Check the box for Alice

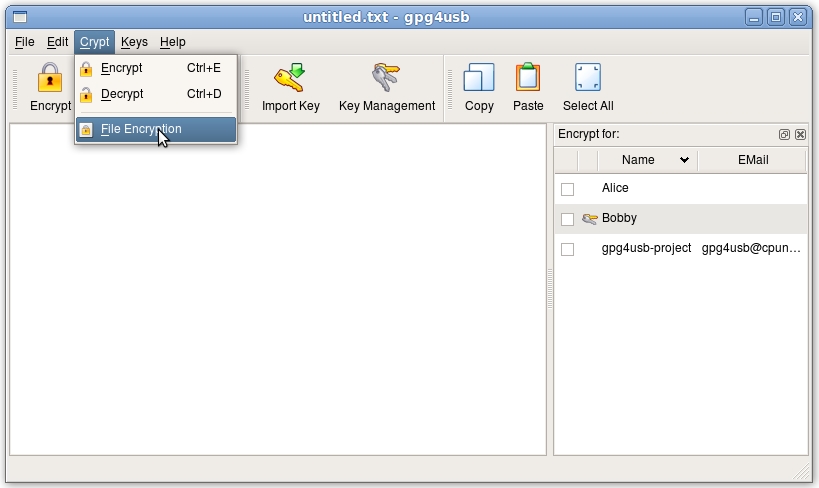[567, 189]
